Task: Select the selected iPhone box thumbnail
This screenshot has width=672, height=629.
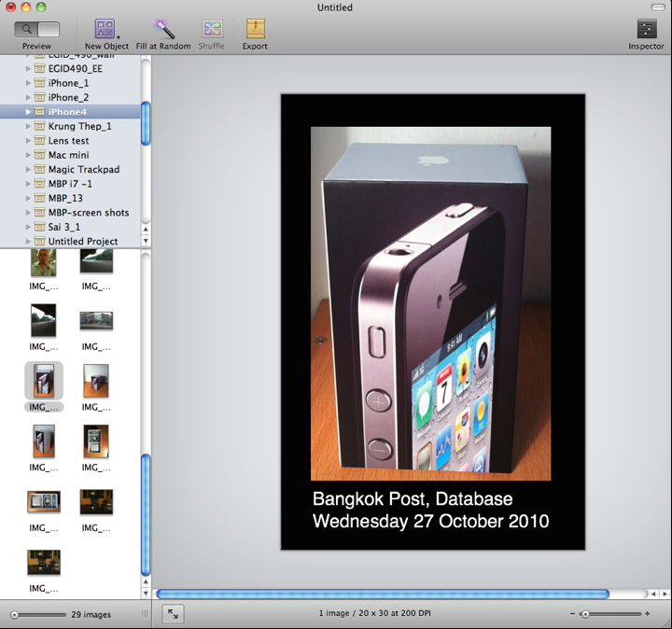Action: [x=44, y=381]
